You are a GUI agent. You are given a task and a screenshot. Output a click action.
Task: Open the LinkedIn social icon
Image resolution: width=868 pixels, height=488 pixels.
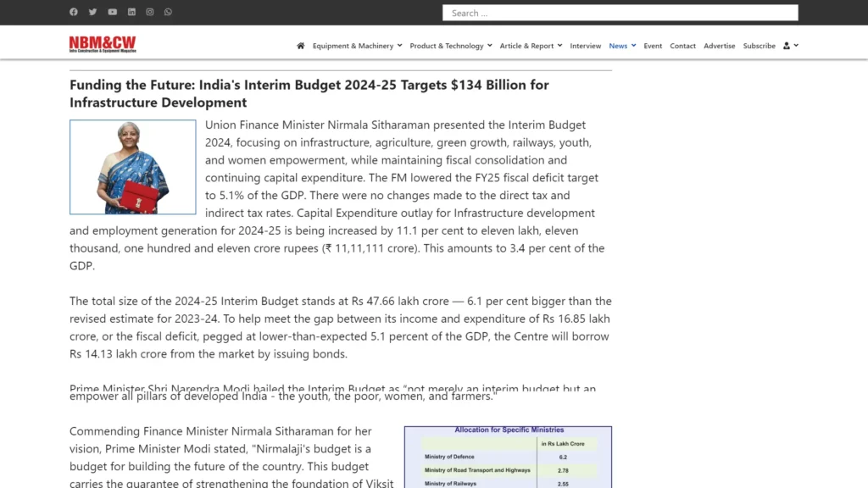131,12
